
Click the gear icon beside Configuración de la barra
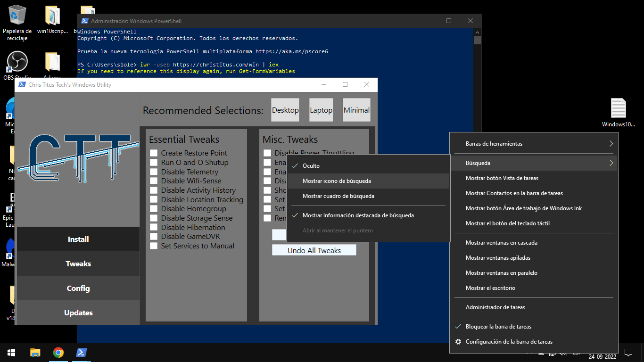click(x=458, y=342)
